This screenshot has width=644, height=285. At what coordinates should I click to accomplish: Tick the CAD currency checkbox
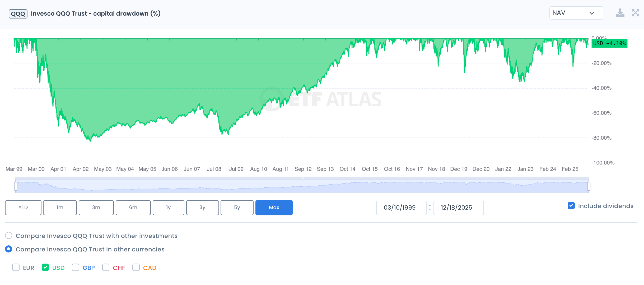136,268
